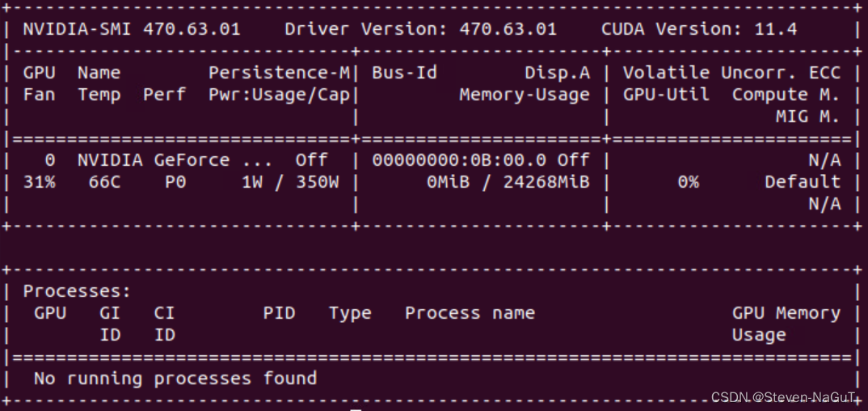Click the 66C temperature reading
Viewport: 868px width, 411px height.
pos(104,182)
